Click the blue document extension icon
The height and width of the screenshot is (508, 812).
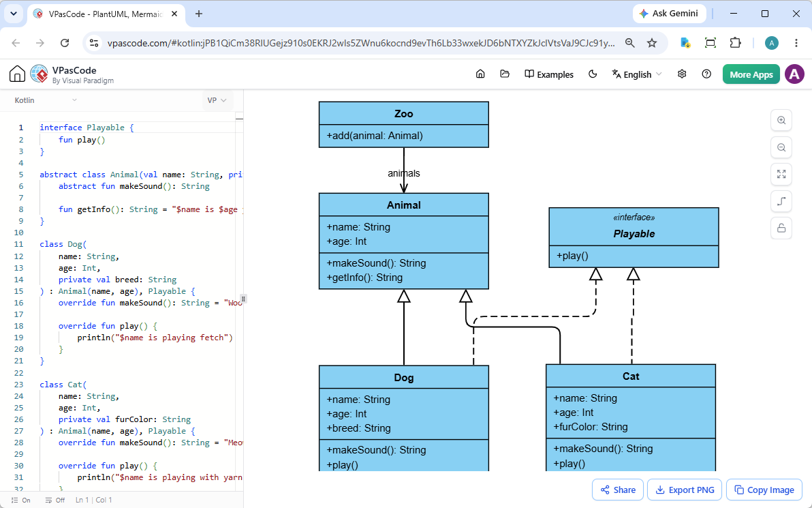tap(685, 43)
